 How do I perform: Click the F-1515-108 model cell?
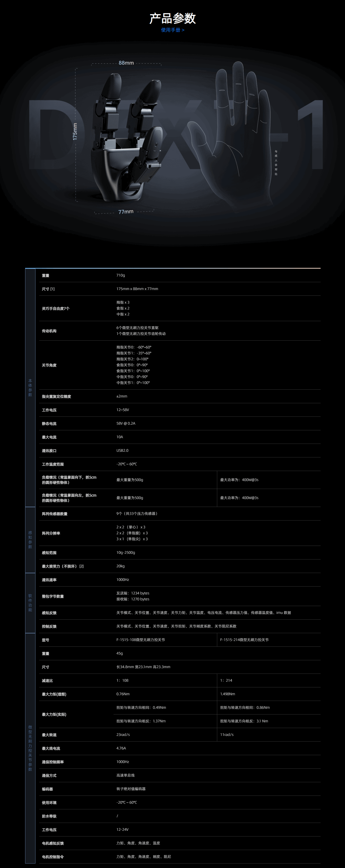click(x=141, y=640)
